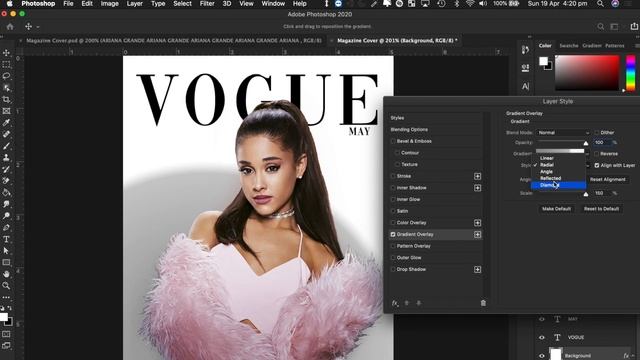Open the fx menu in Layer Style dialog

tap(395, 303)
